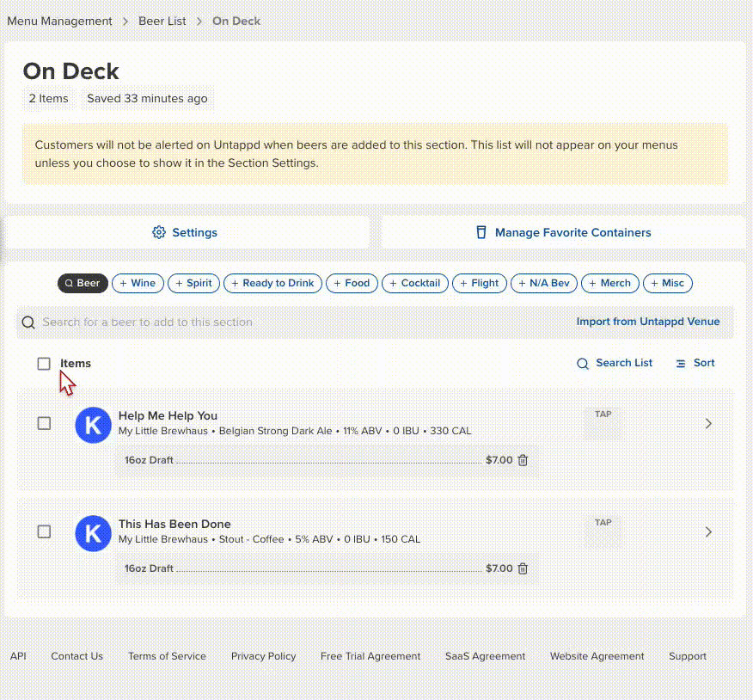Delete the Help Me Help You 16oz Draft container

click(x=523, y=460)
